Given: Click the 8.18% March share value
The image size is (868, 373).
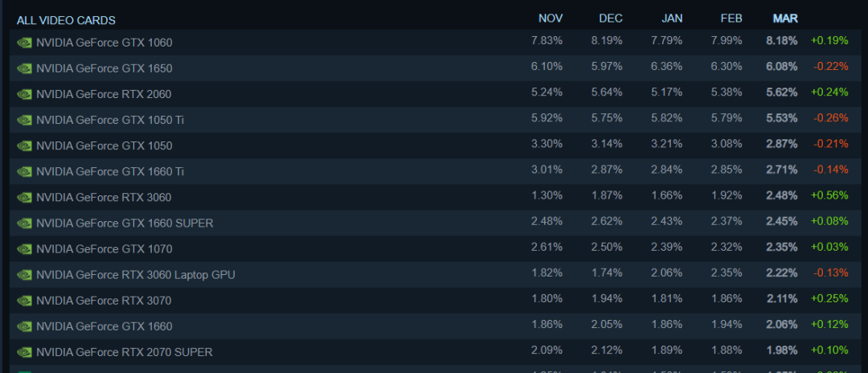Looking at the screenshot, I should tap(782, 40).
